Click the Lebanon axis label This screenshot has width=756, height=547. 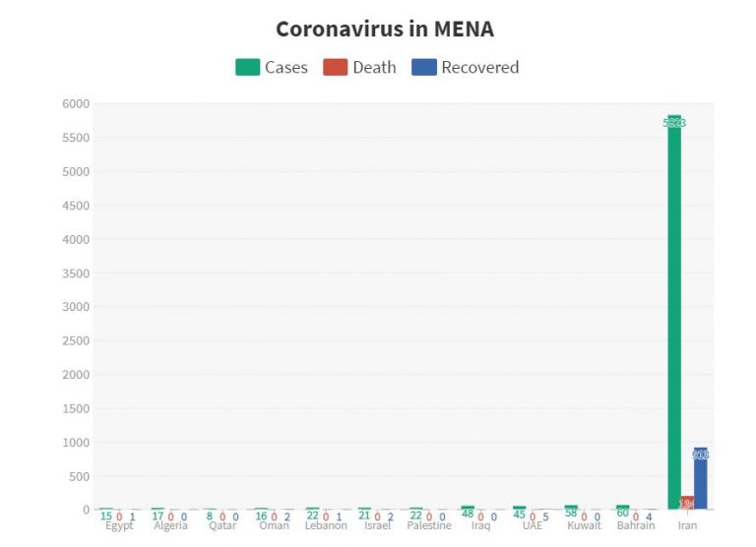(x=326, y=525)
